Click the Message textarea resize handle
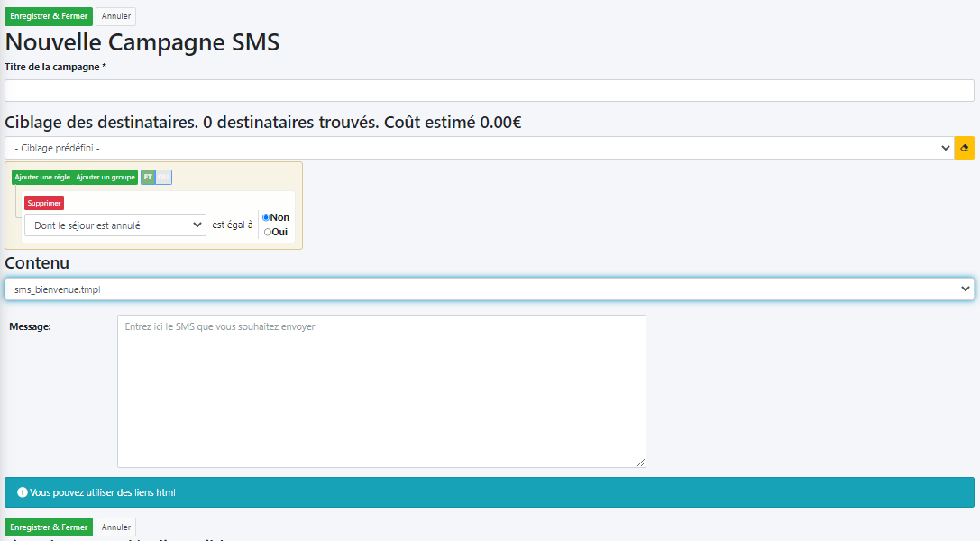 [641, 463]
